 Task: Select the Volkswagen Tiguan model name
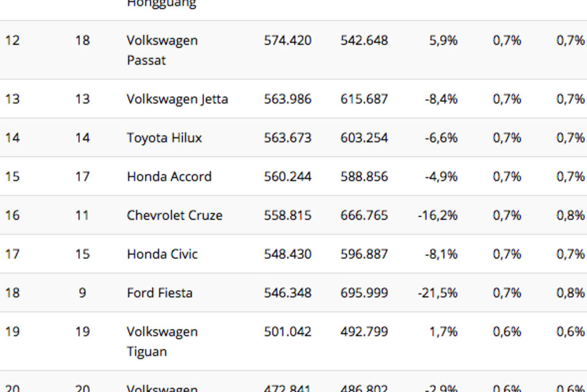pos(162,342)
